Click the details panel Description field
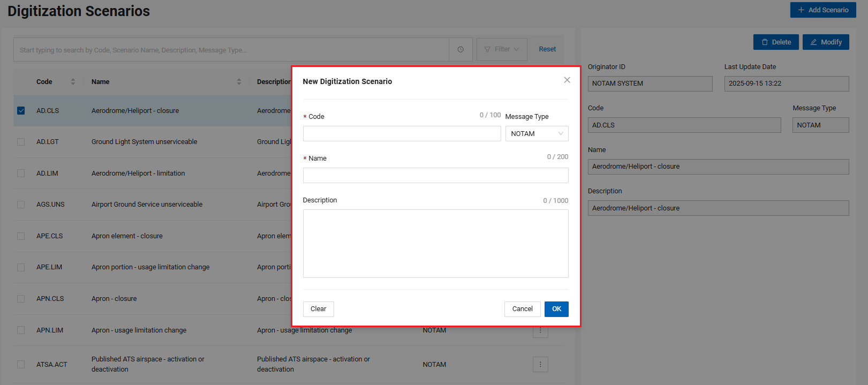The image size is (868, 385). (719, 208)
